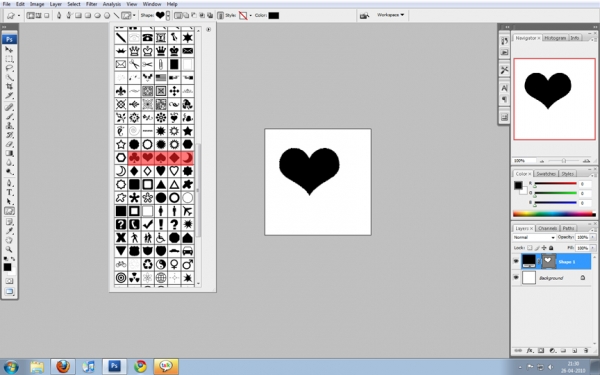The width and height of the screenshot is (600, 375).
Task: Select the recycle symbol shape
Action: click(x=148, y=264)
